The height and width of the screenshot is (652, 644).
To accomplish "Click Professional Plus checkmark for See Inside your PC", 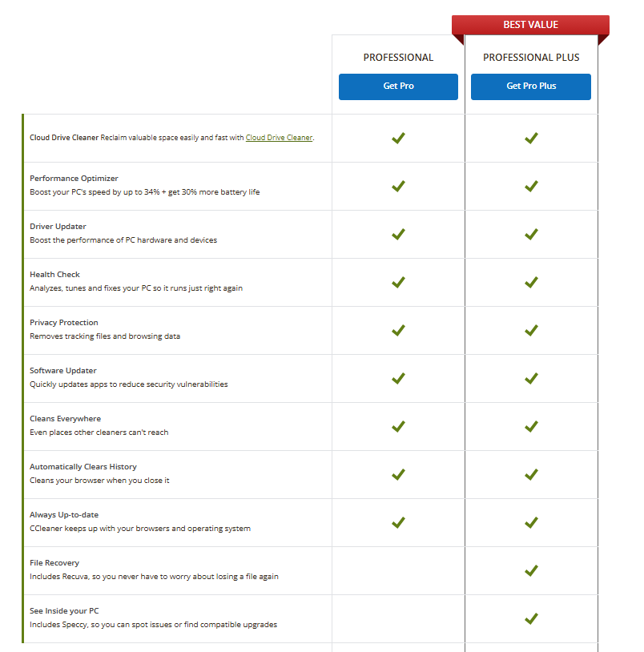I will (x=530, y=618).
